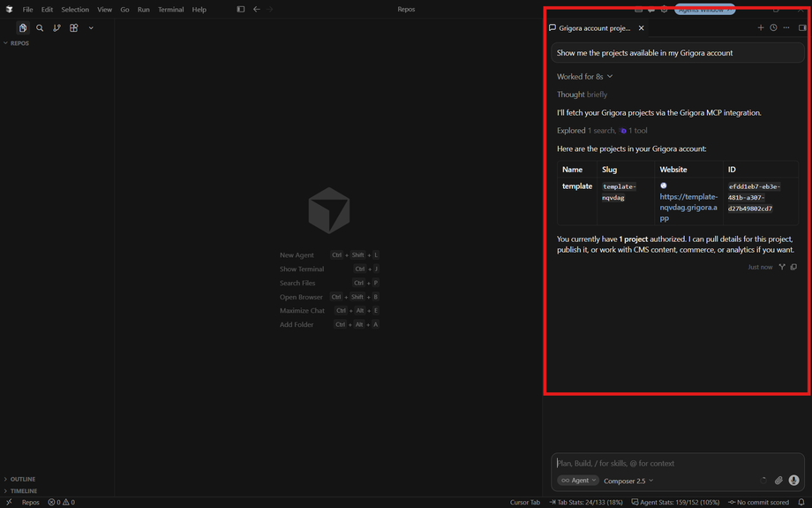Open the File menu
812x508 pixels.
click(x=27, y=10)
